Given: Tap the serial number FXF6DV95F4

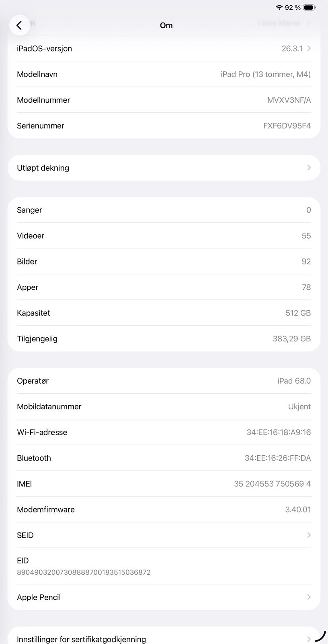Looking at the screenshot, I should pos(287,126).
